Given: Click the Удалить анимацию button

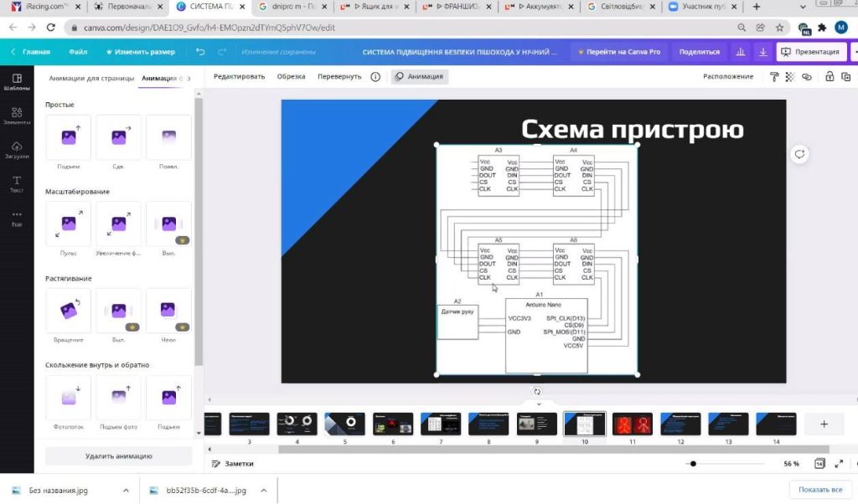Looking at the screenshot, I should [x=119, y=456].
